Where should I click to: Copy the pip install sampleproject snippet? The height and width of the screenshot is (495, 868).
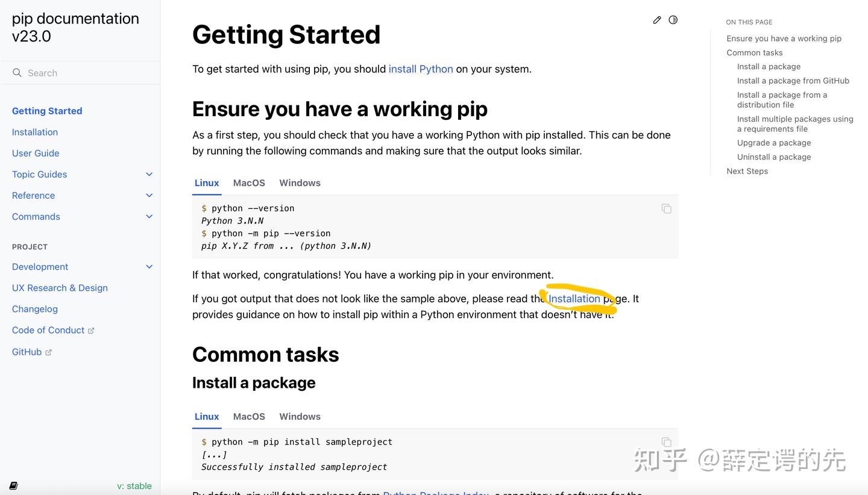pyautogui.click(x=666, y=442)
